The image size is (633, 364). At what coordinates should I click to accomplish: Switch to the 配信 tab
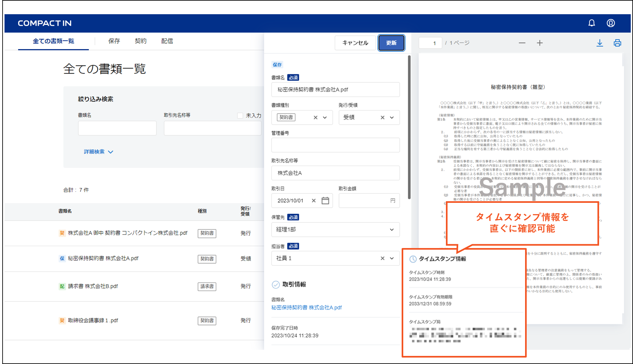[167, 41]
